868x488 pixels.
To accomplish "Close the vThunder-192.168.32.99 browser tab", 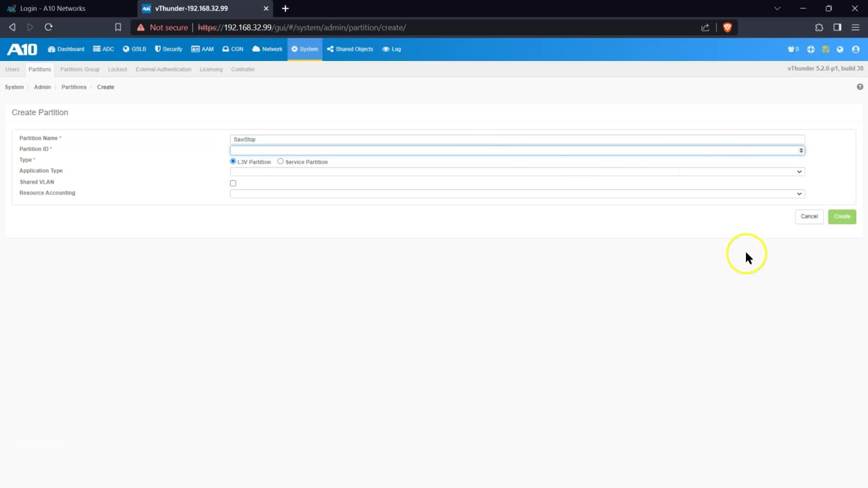I will pyautogui.click(x=267, y=9).
